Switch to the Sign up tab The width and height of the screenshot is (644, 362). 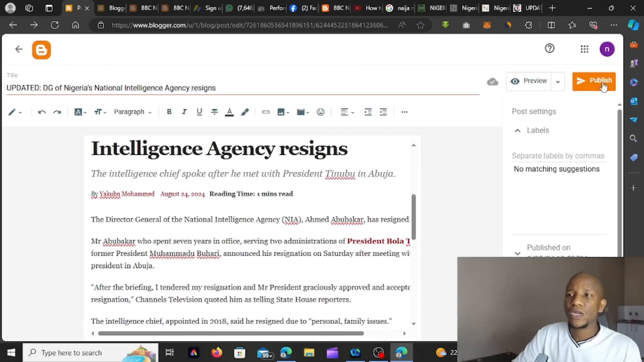click(x=208, y=8)
